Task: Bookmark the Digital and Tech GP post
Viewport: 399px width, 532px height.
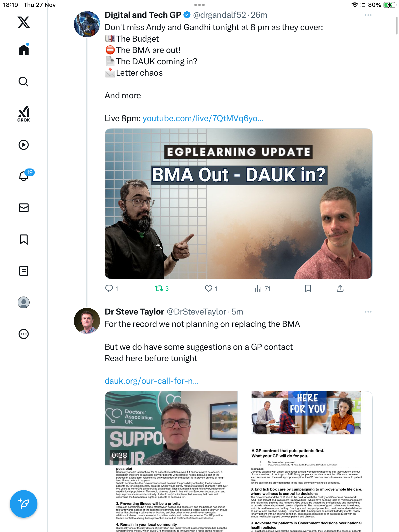Action: 308,288
